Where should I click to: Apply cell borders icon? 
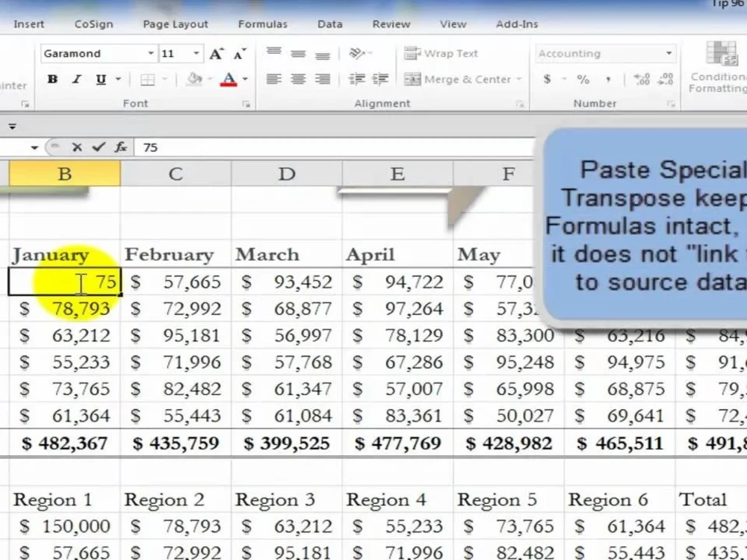148,80
